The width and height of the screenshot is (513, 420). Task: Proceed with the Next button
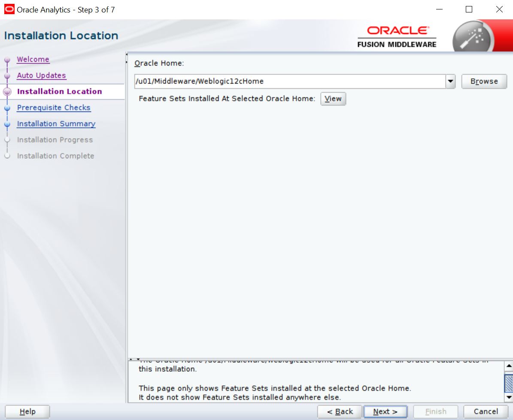click(x=386, y=411)
